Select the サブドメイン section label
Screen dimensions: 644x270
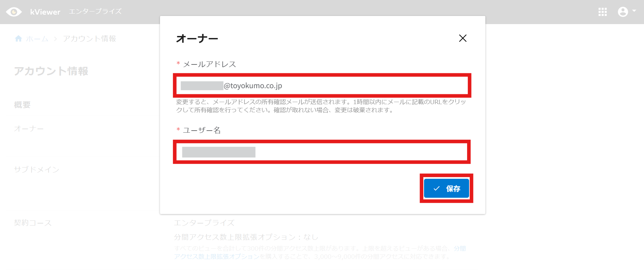pyautogui.click(x=37, y=169)
